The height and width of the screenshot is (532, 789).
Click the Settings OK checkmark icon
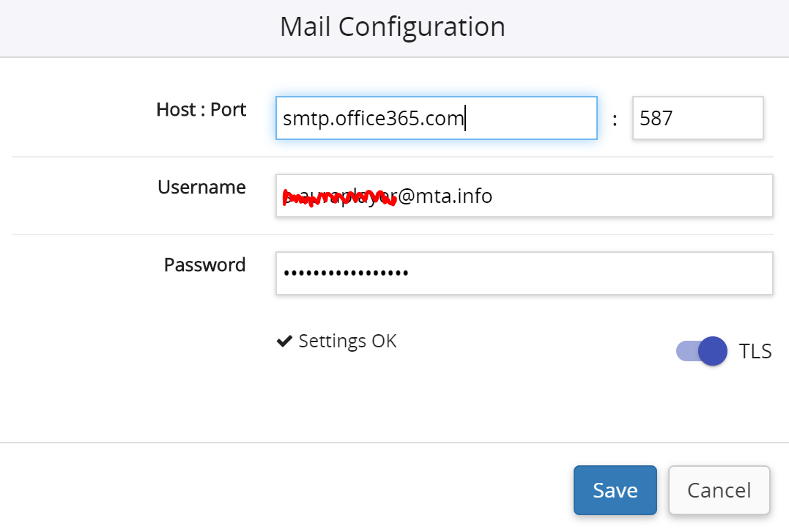(284, 341)
